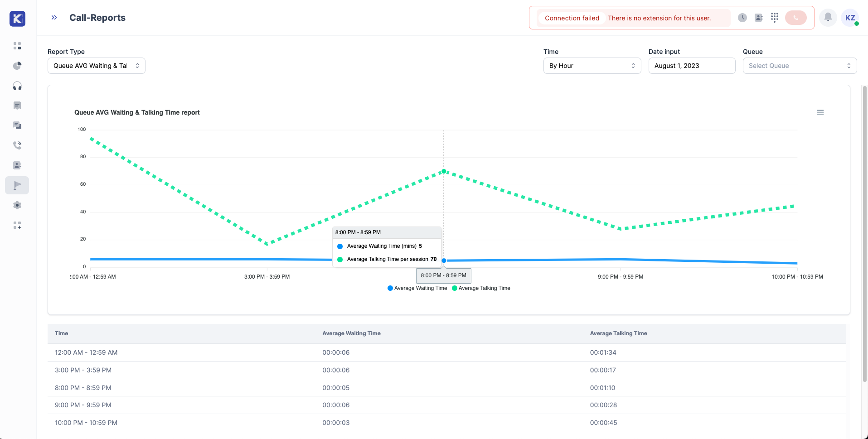The image size is (868, 439).
Task: Open the dial pad grid icon
Action: [x=775, y=18]
